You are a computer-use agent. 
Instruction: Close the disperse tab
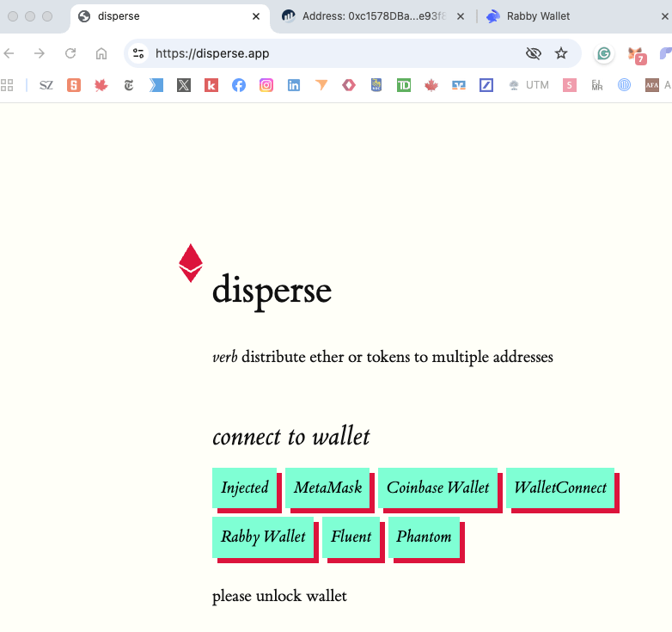(256, 16)
